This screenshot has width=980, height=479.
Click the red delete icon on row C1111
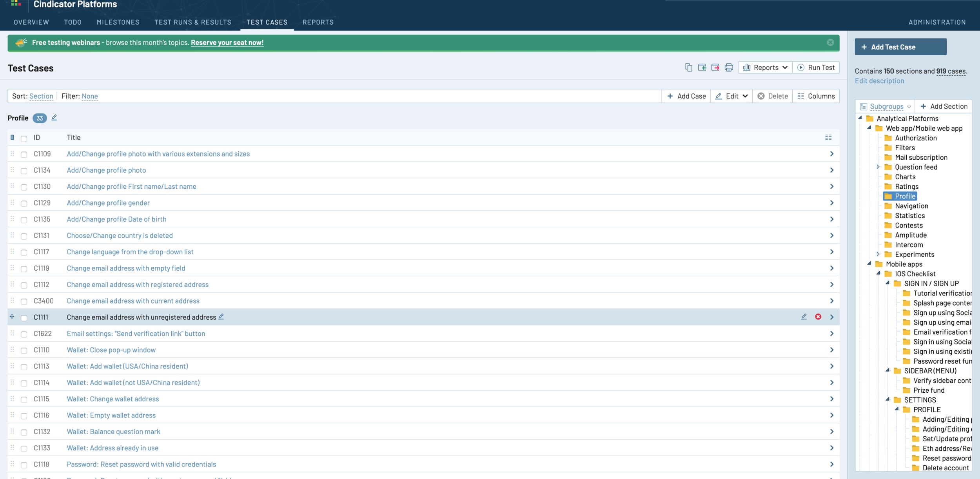click(x=818, y=317)
